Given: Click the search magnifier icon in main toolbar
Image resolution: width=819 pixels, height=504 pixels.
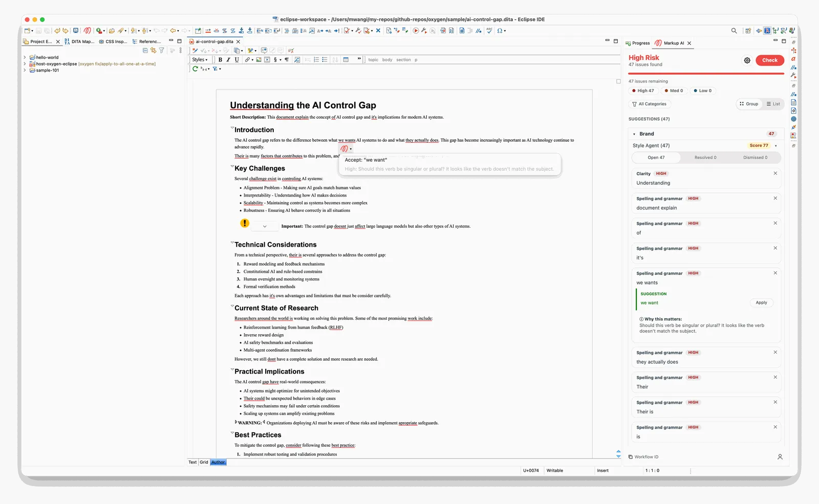Looking at the screenshot, I should [734, 31].
